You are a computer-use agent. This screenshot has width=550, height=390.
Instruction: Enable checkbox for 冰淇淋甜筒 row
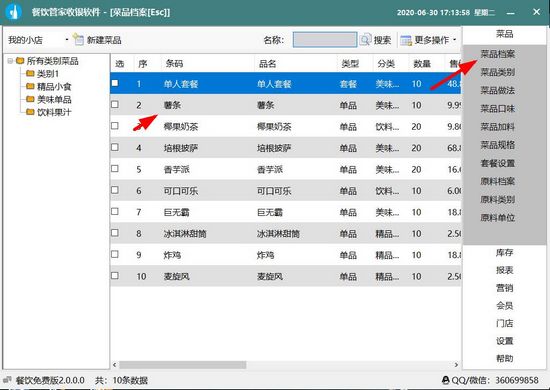point(115,233)
